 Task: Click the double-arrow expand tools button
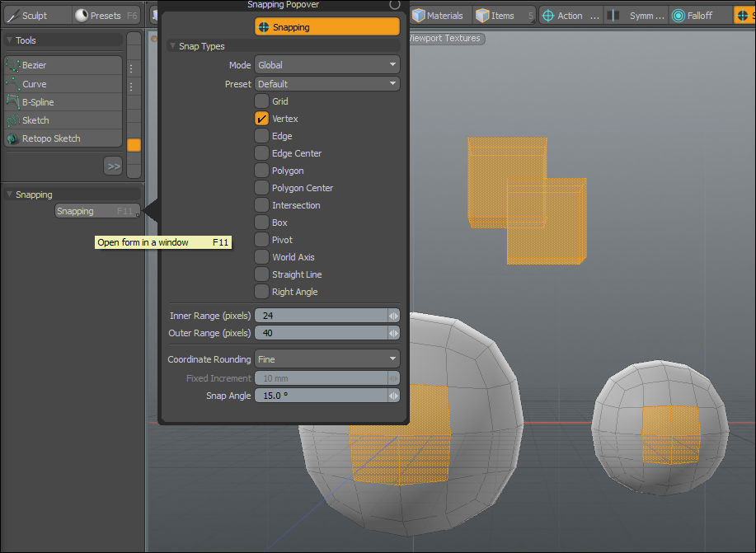point(113,166)
